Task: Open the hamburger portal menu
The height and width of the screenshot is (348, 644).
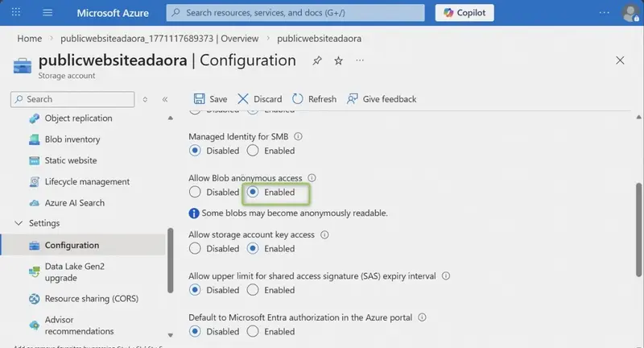Action: (x=47, y=12)
